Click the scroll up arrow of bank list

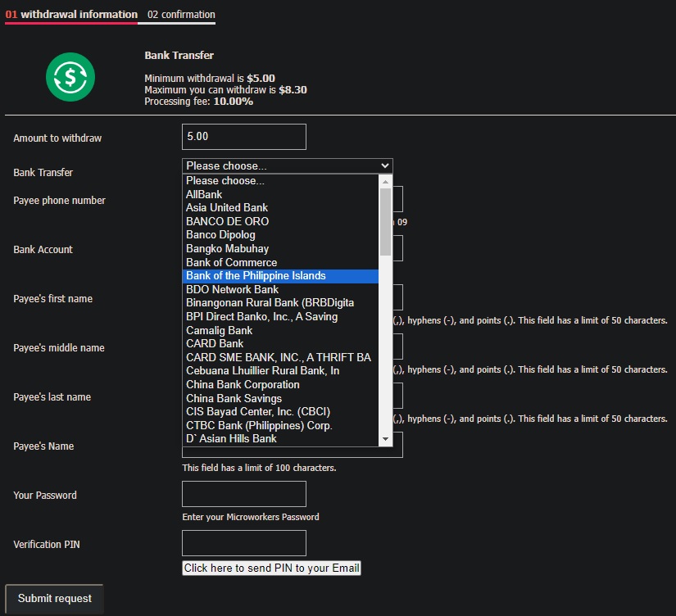click(x=386, y=180)
